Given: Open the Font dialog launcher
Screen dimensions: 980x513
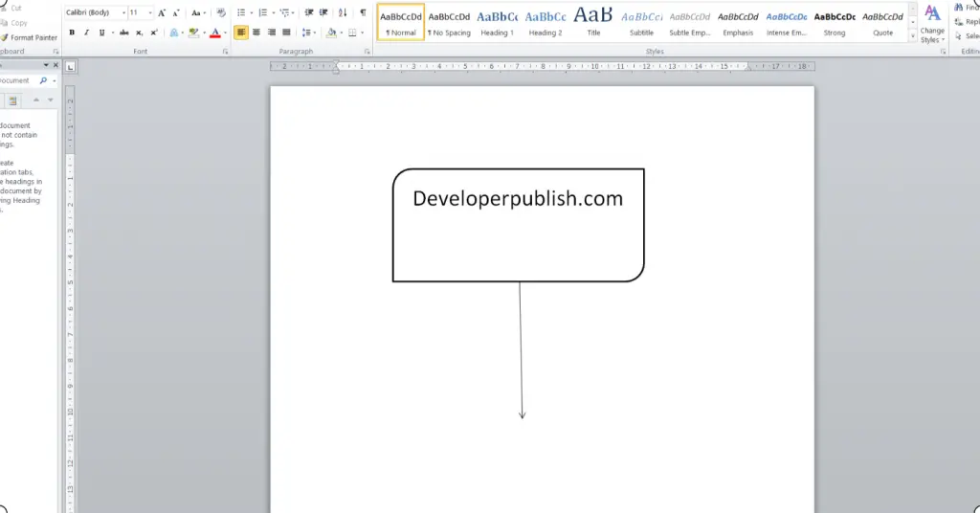Looking at the screenshot, I should click(x=225, y=52).
